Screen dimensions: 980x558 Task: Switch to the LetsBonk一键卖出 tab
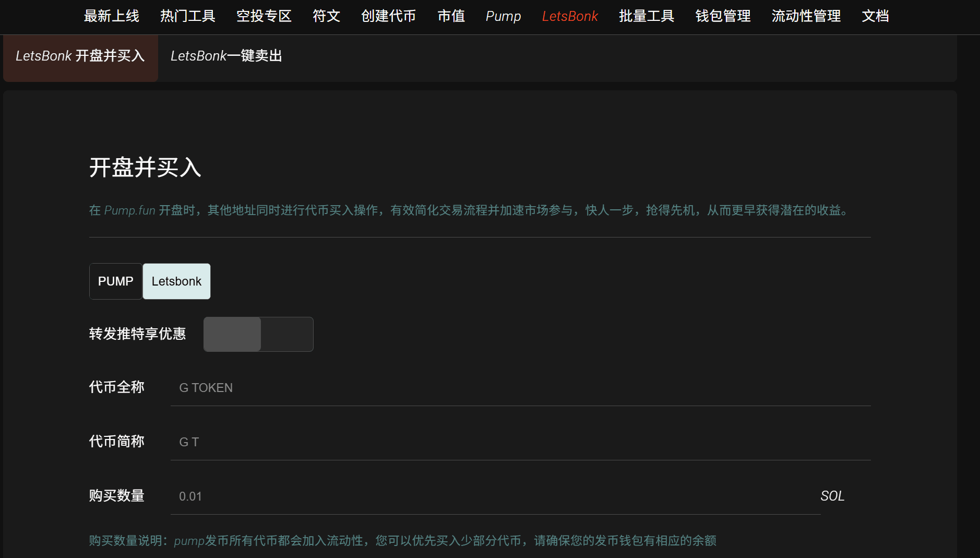click(226, 56)
